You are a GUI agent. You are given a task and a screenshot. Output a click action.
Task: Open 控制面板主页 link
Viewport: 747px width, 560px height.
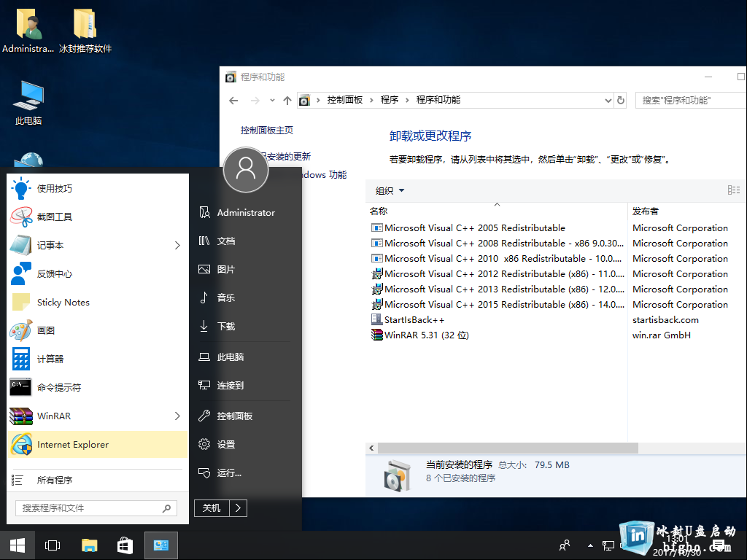point(267,131)
